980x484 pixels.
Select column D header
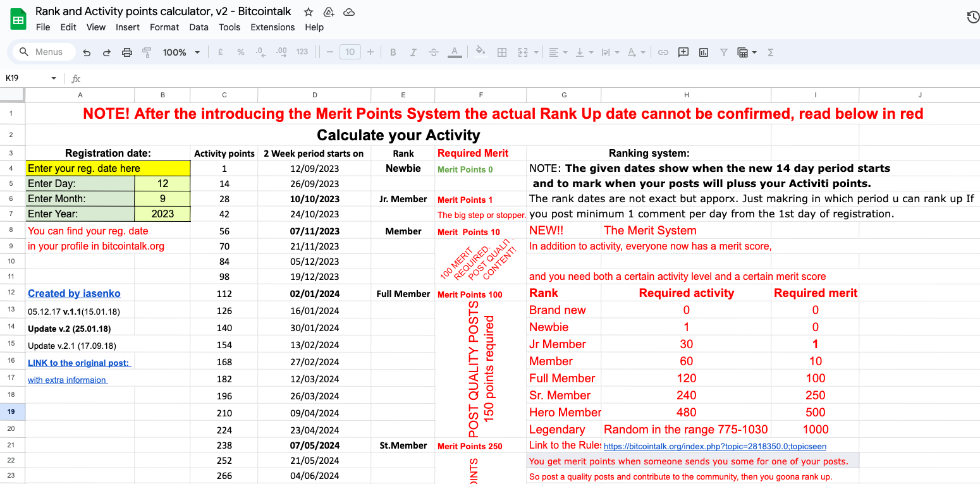pyautogui.click(x=315, y=95)
